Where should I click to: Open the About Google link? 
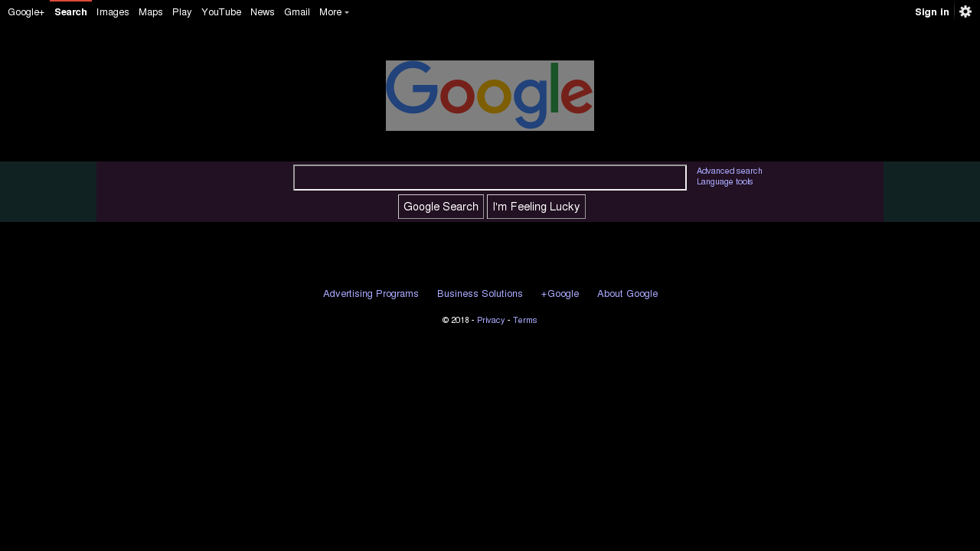click(x=628, y=294)
